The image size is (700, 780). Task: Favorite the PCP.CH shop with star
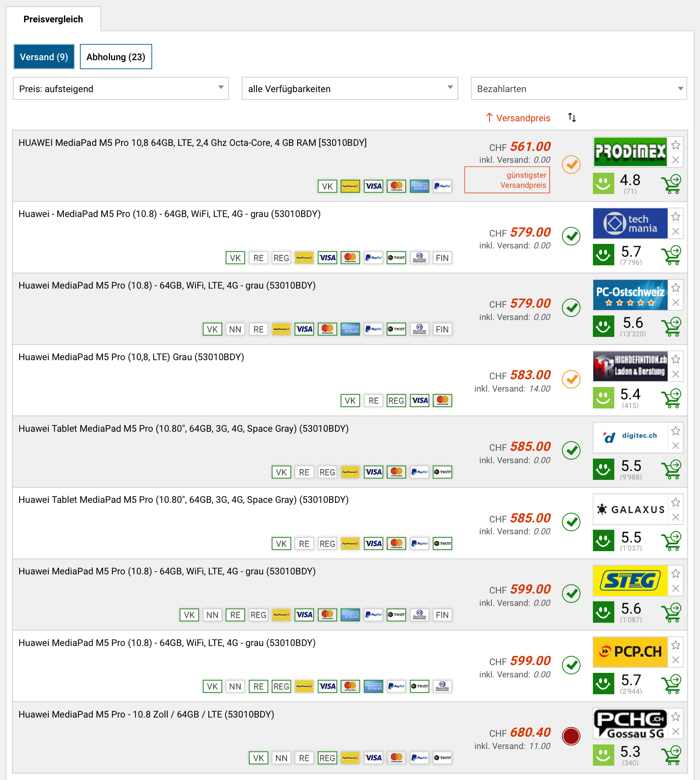click(676, 645)
